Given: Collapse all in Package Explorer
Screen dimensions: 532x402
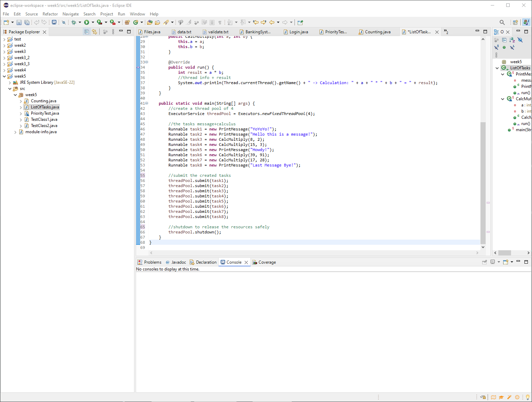Looking at the screenshot, I should [87, 32].
